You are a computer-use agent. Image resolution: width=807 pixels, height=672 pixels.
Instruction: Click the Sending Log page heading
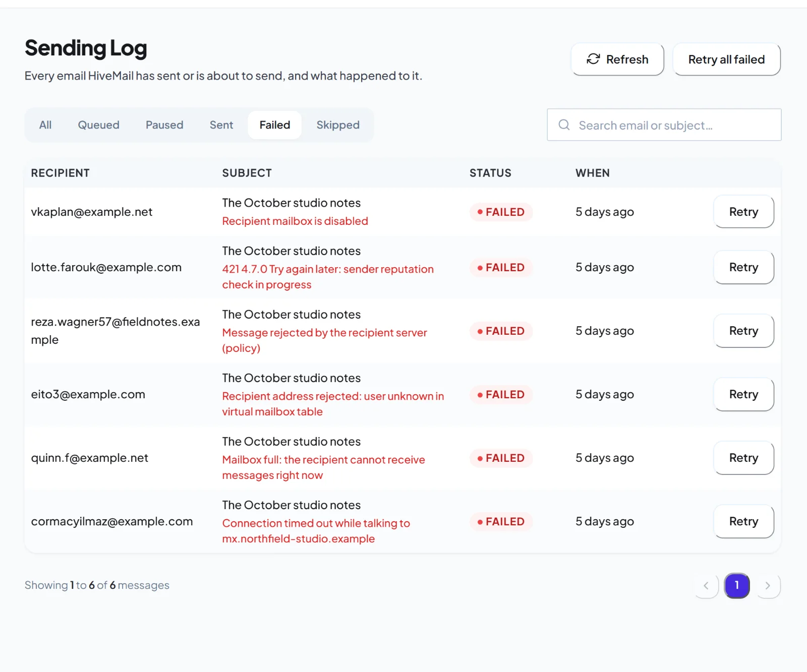pos(86,48)
